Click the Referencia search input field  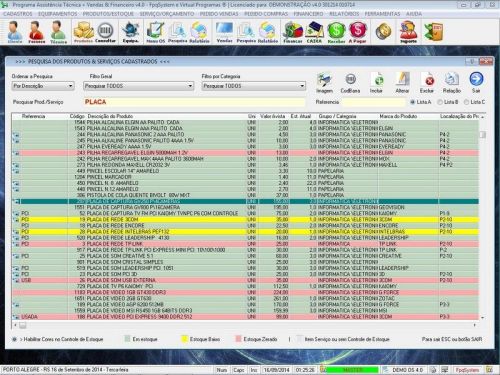point(374,102)
